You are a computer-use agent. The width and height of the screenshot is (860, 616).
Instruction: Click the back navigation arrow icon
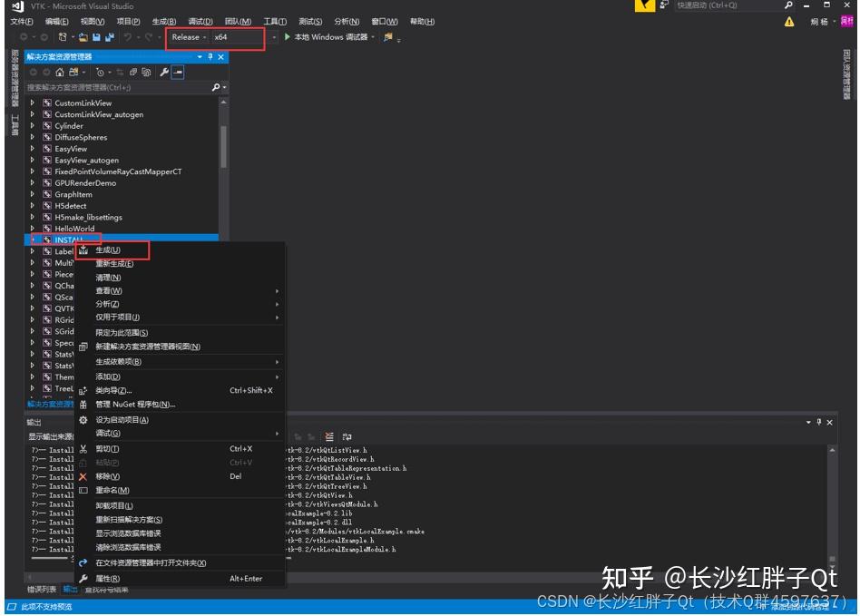tap(24, 37)
